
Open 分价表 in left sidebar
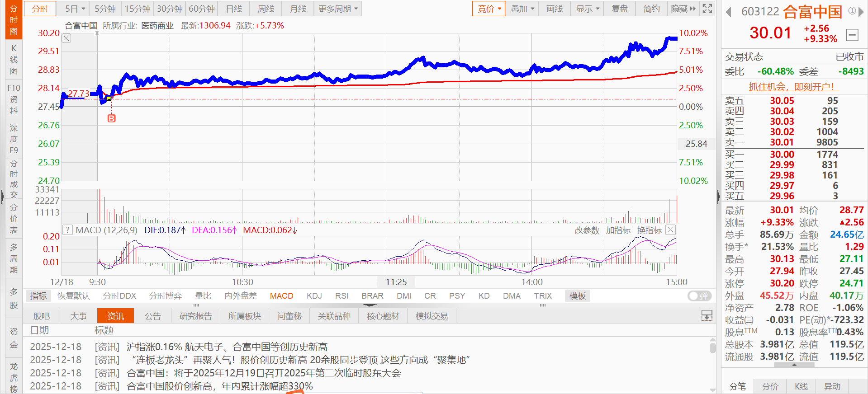point(14,219)
